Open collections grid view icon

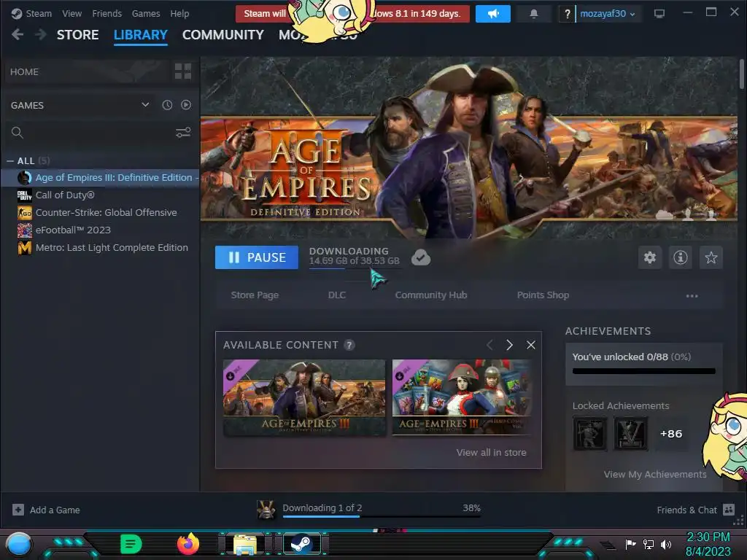pyautogui.click(x=183, y=71)
